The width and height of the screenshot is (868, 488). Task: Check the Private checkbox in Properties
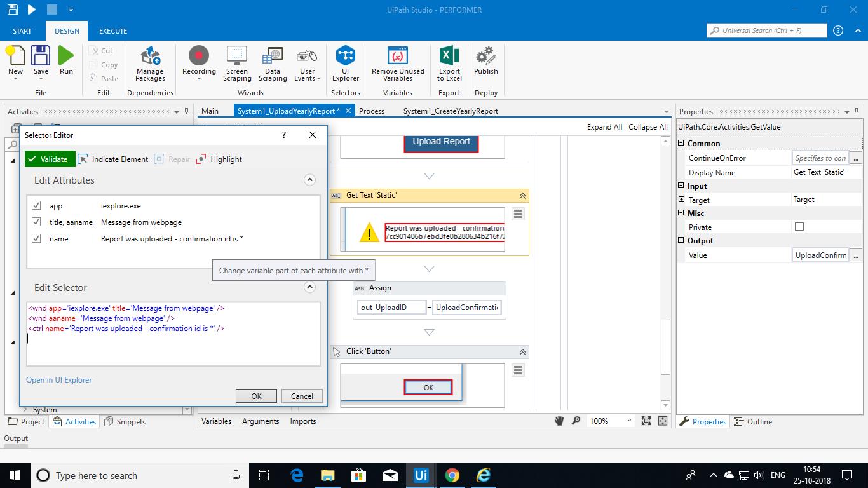pos(799,227)
